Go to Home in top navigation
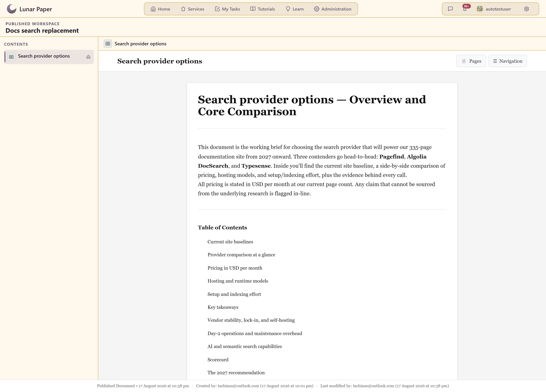Viewport: 546px width, 392px height. click(160, 9)
